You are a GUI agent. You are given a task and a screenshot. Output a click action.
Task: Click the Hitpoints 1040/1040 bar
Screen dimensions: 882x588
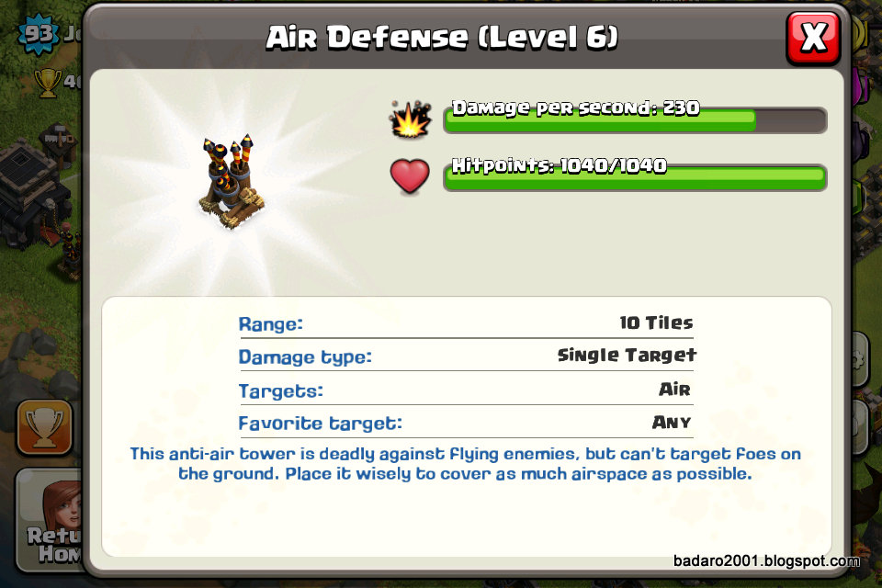coord(635,177)
